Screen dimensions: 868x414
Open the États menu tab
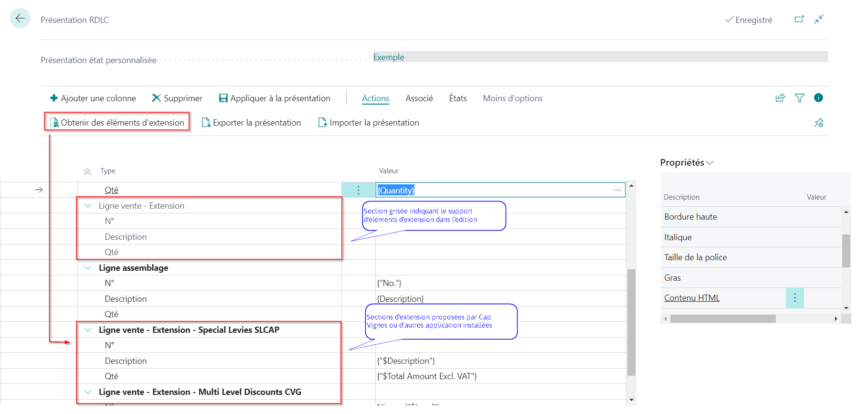[x=458, y=98]
